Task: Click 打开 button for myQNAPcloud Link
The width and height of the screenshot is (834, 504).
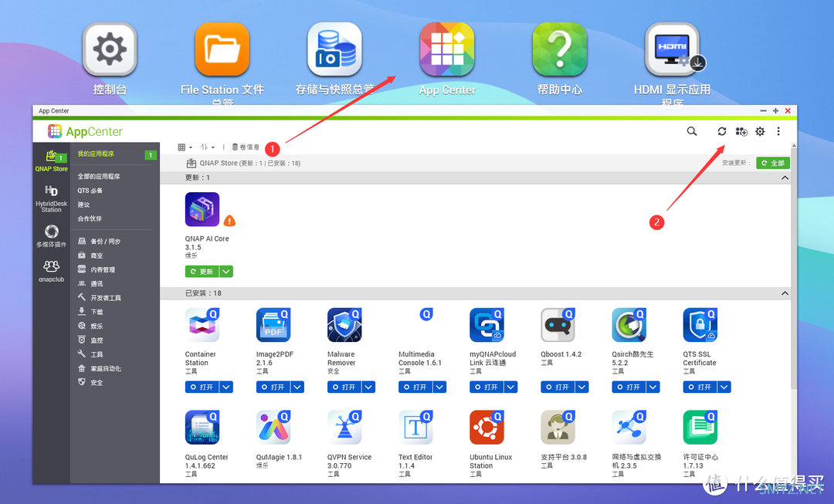Action: coord(486,387)
